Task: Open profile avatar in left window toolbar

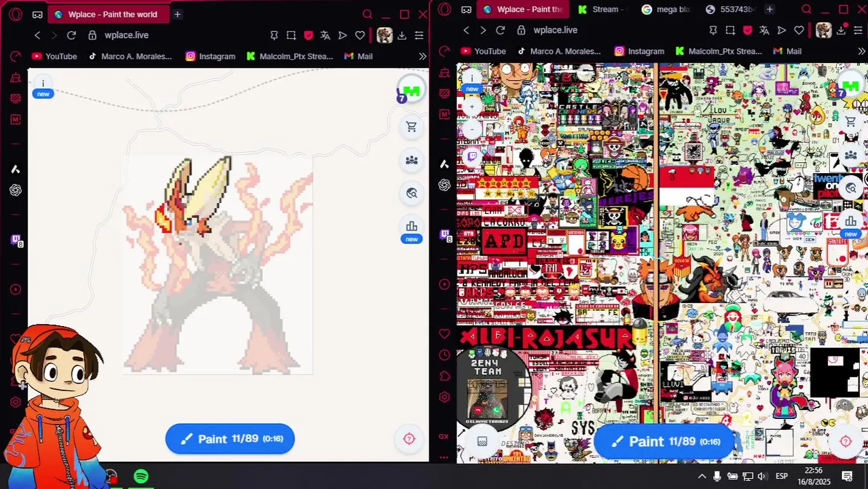Action: [384, 35]
